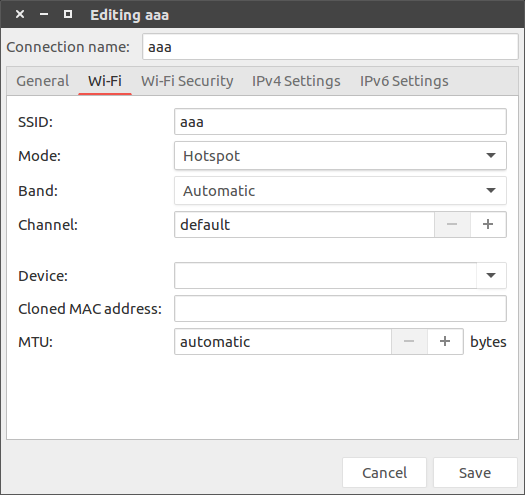Save the connection settings
The height and width of the screenshot is (495, 525).
475,473
